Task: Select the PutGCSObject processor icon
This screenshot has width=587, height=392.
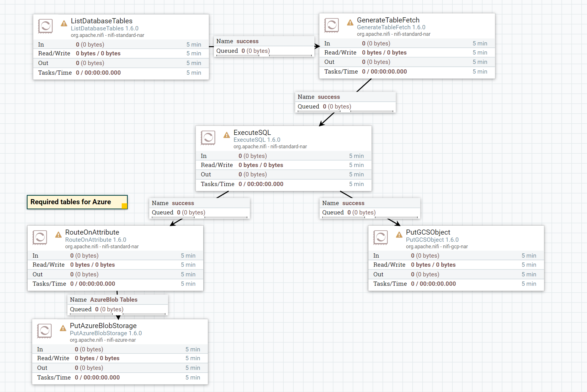Action: (381, 238)
